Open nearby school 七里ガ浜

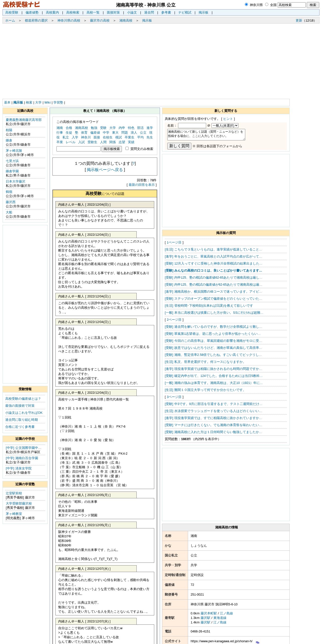click(12, 161)
